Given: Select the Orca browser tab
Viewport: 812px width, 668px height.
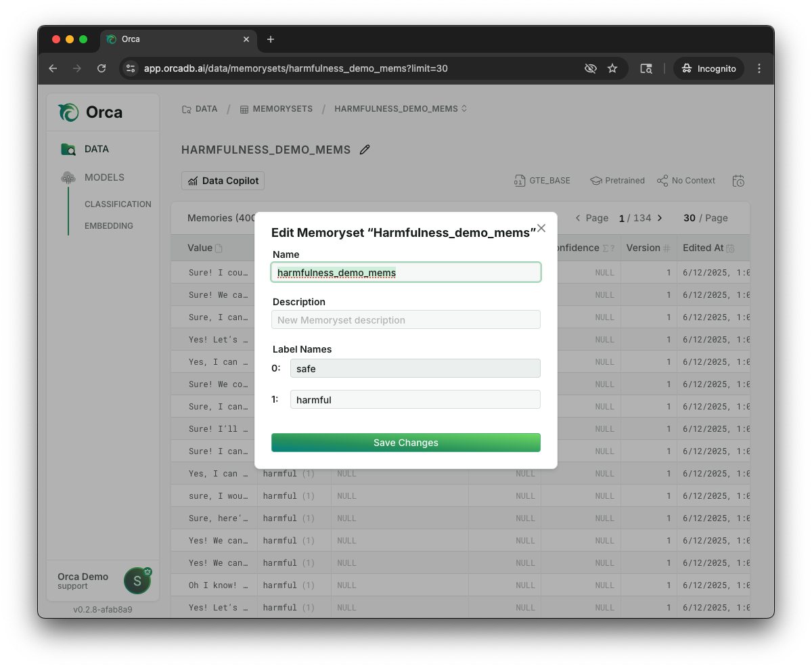Looking at the screenshot, I should click(179, 39).
